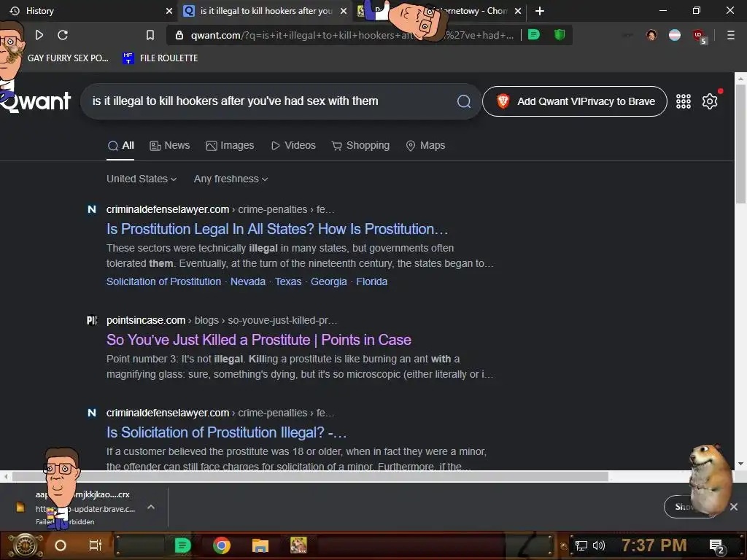Click the profile avatar extension icon
The height and width of the screenshot is (560, 747).
pos(651,35)
